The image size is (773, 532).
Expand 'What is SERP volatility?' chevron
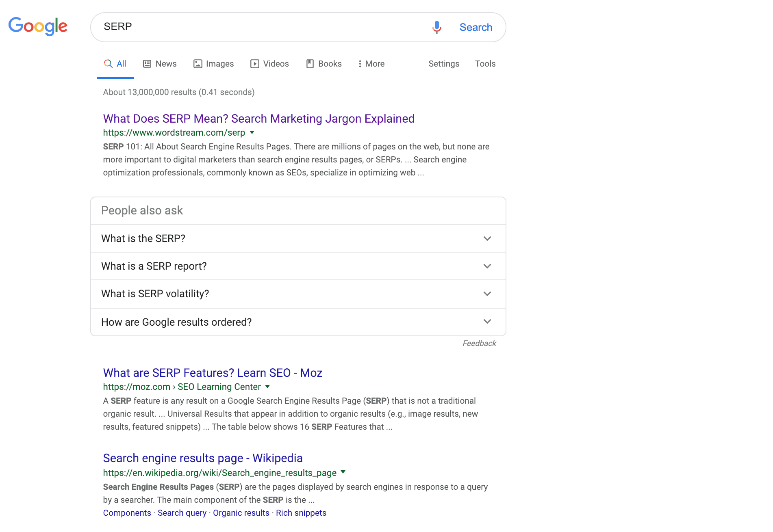click(x=487, y=294)
